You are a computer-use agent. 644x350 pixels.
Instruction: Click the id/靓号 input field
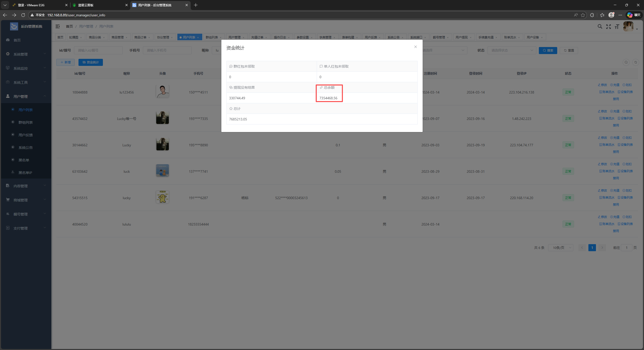[x=98, y=50]
